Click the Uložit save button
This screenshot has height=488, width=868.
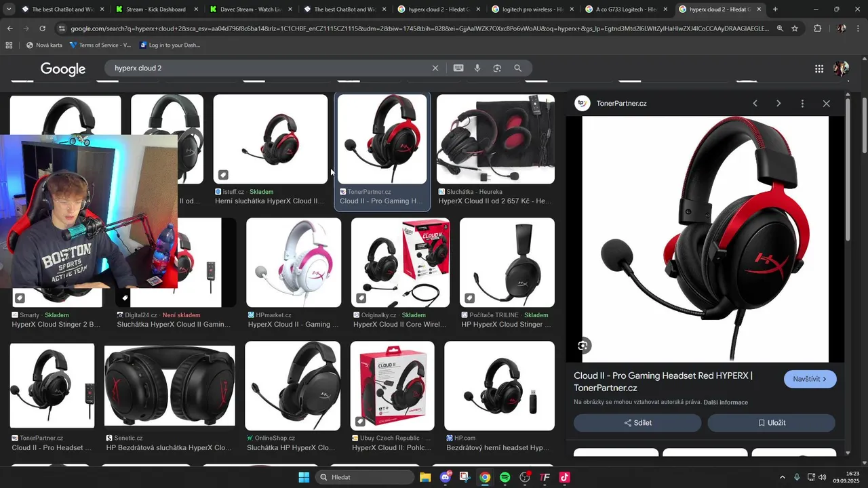coord(771,423)
